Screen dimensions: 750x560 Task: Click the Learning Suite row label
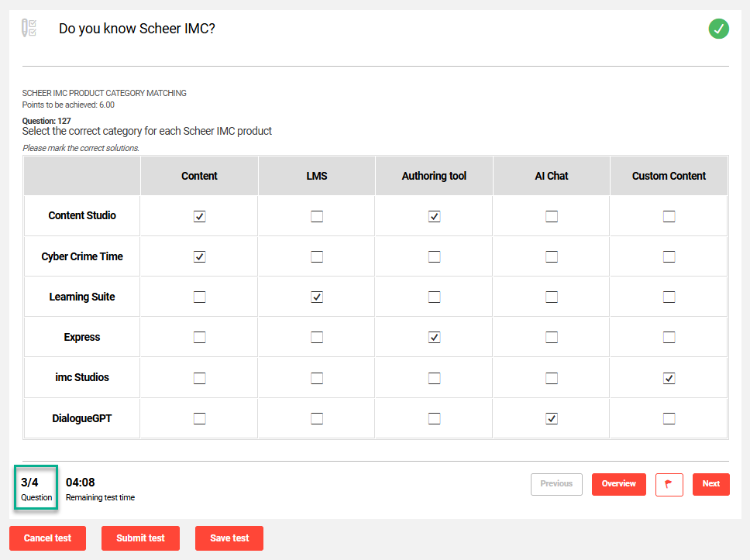click(x=82, y=297)
